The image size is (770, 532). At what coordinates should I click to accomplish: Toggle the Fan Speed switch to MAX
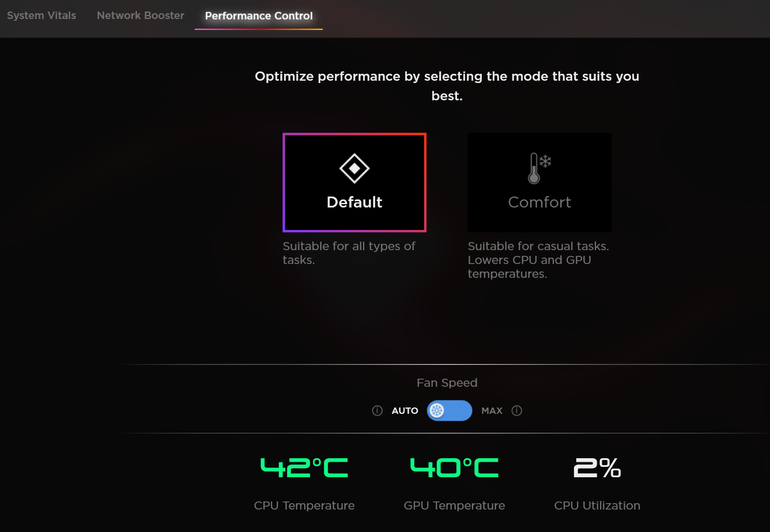pos(450,411)
